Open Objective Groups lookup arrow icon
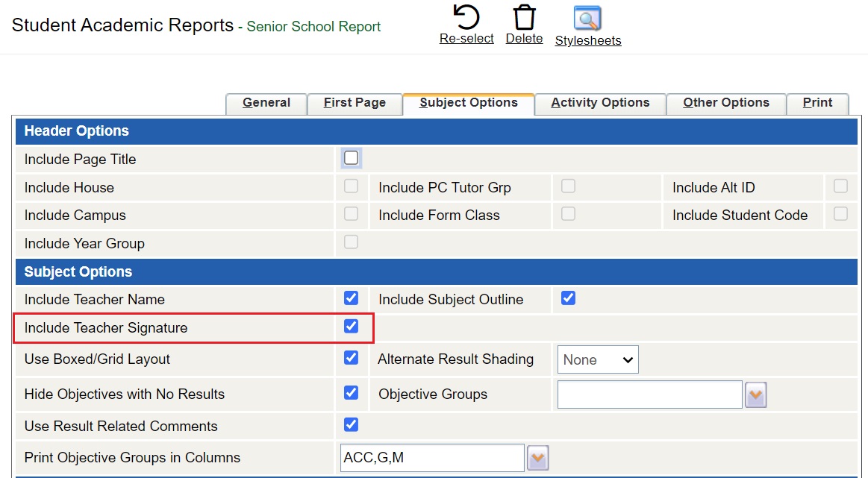 (756, 395)
